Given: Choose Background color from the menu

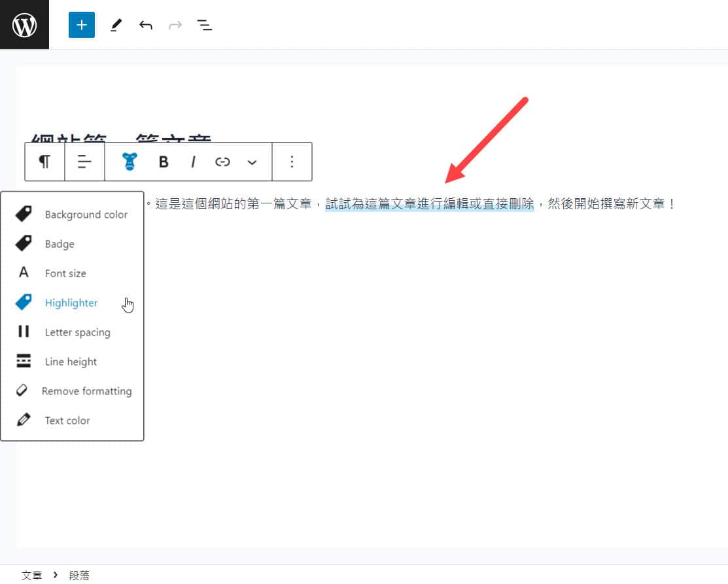Looking at the screenshot, I should pos(72,215).
